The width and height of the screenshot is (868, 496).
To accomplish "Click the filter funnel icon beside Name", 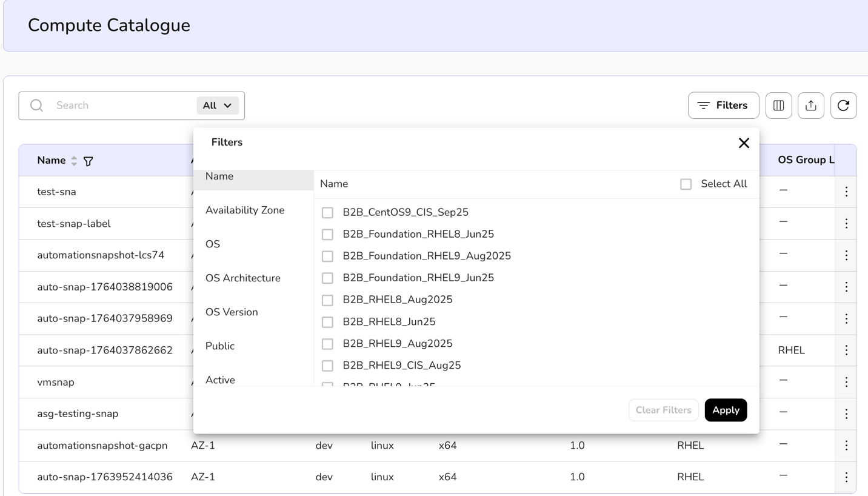I will [x=88, y=161].
